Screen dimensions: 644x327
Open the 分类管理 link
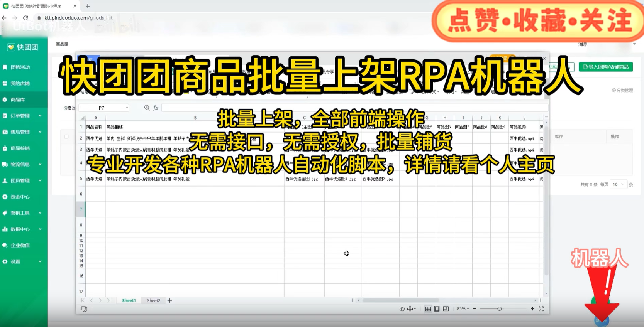(x=622, y=90)
